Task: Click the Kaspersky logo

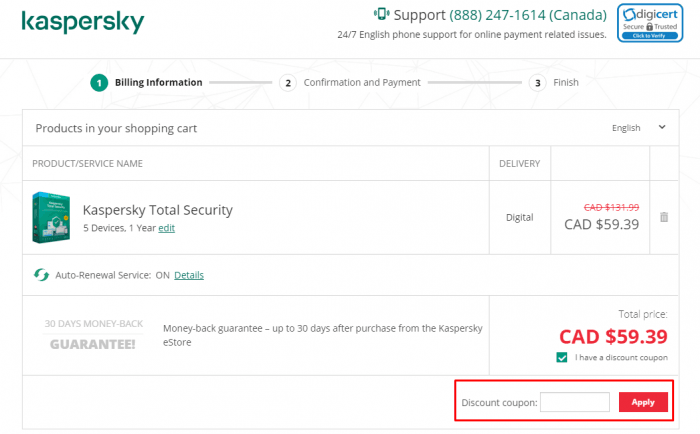Action: [x=83, y=22]
